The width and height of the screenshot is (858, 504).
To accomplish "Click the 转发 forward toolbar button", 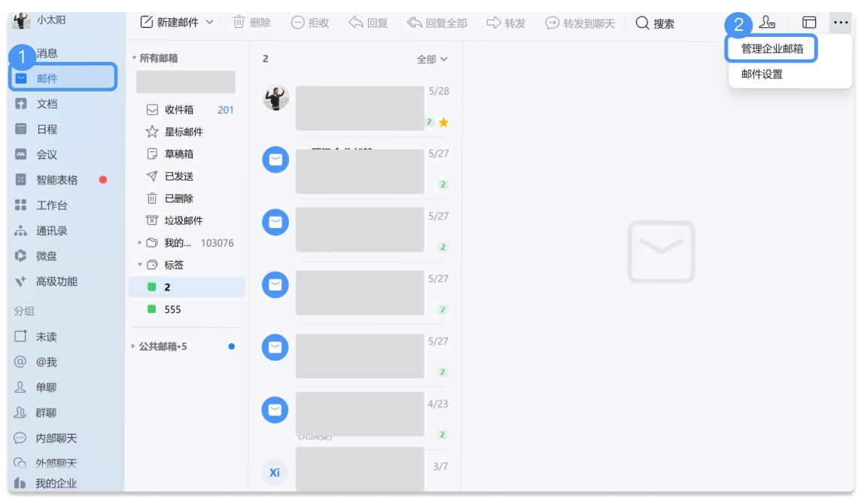I will [507, 23].
